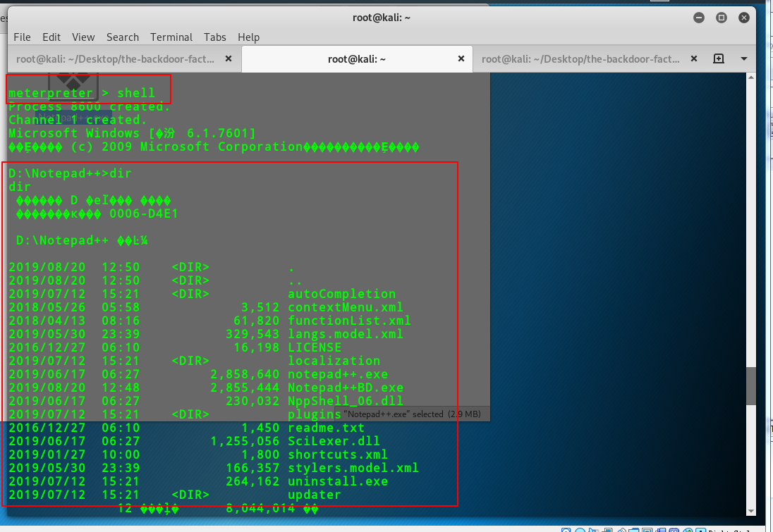Click the terminal scrollbar thumb
This screenshot has width=773, height=532.
(751, 385)
